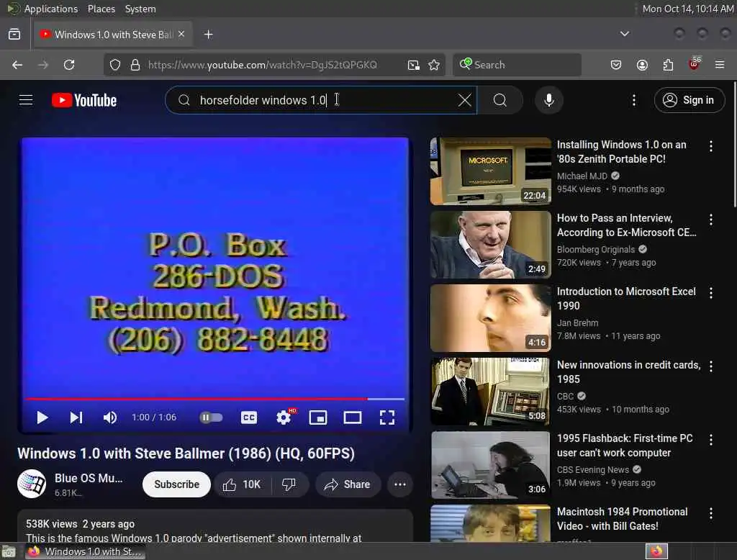Like the video with 10K likes

[242, 484]
